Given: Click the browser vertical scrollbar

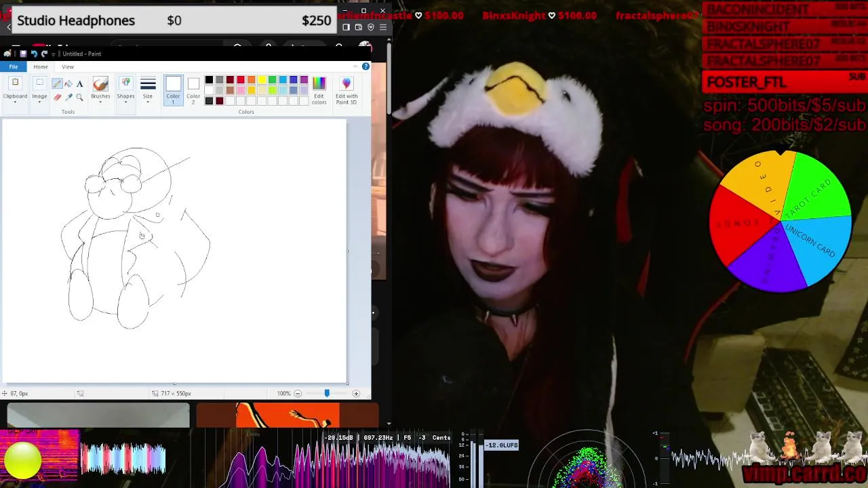Looking at the screenshot, I should (x=389, y=78).
